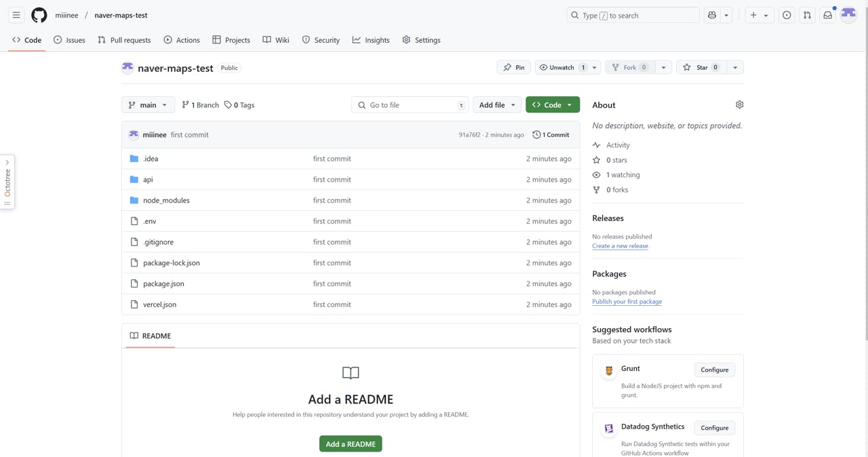Click the miiinee owner link in breadcrumb
Image resolution: width=868 pixels, height=457 pixels.
click(66, 15)
